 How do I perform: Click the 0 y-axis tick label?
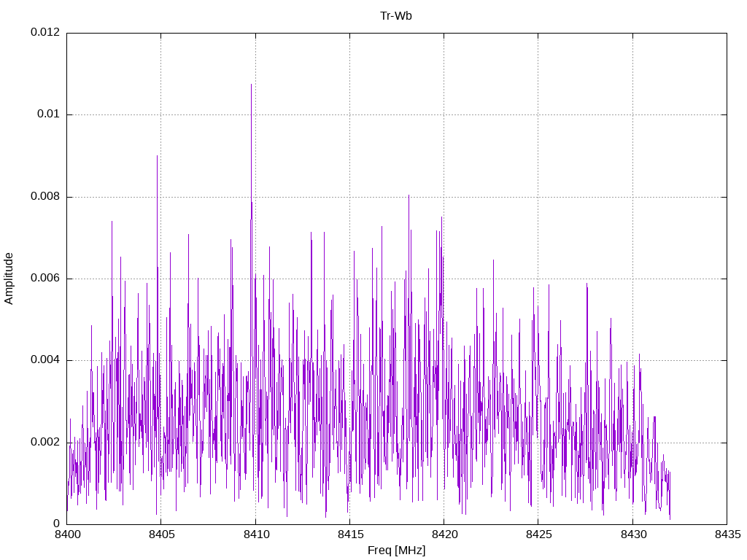(57, 524)
